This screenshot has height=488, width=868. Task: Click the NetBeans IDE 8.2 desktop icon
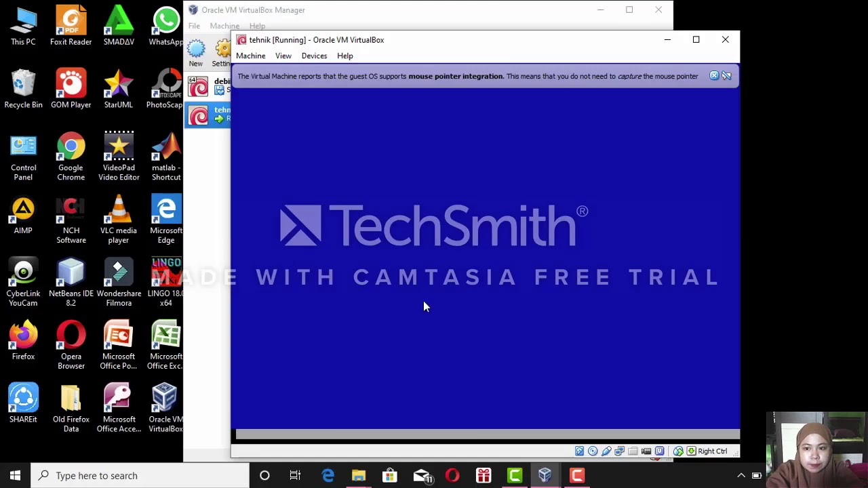71,283
